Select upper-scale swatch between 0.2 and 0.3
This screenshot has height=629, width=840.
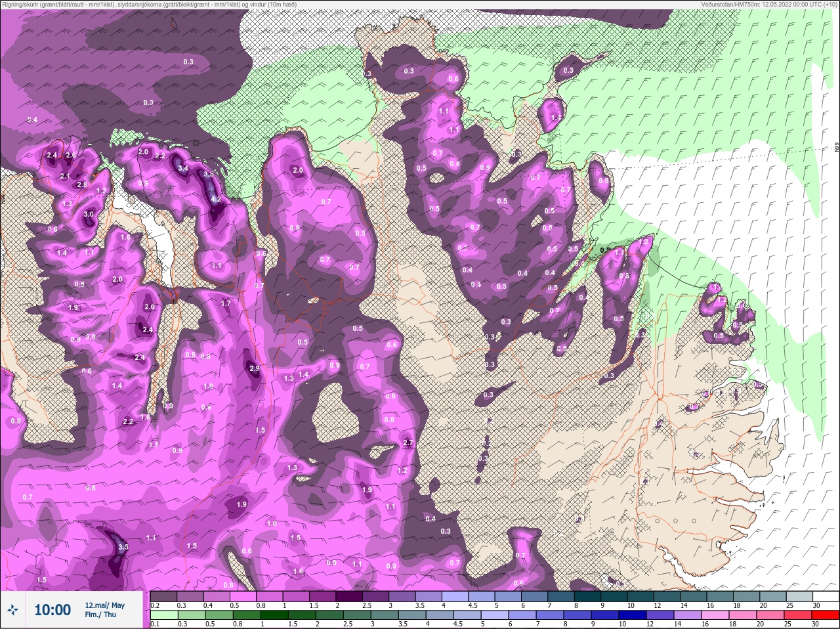tap(163, 596)
